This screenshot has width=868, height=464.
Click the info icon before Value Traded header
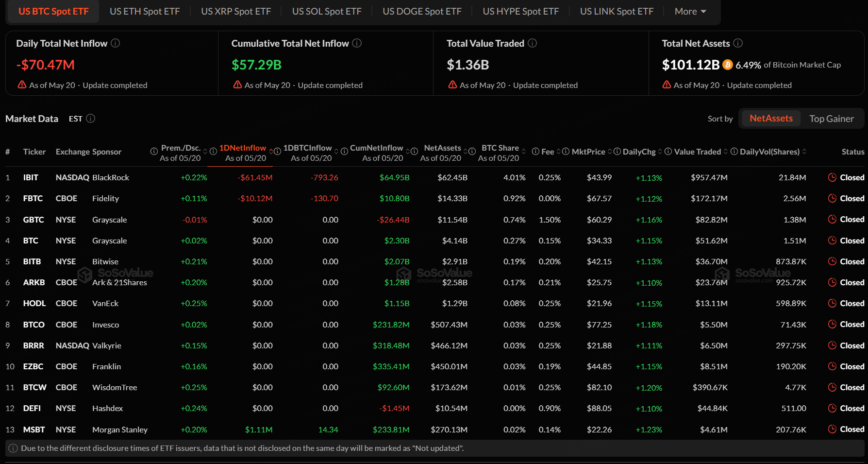tap(668, 152)
